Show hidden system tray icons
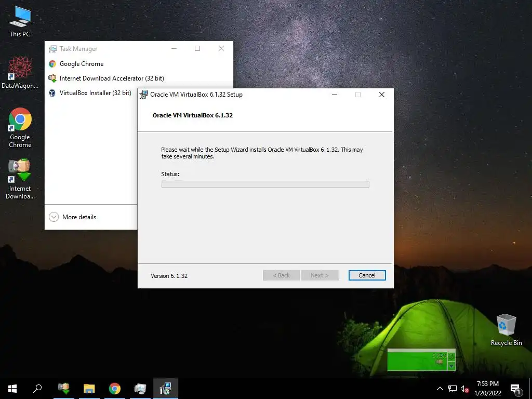The height and width of the screenshot is (399, 532). pos(440,389)
